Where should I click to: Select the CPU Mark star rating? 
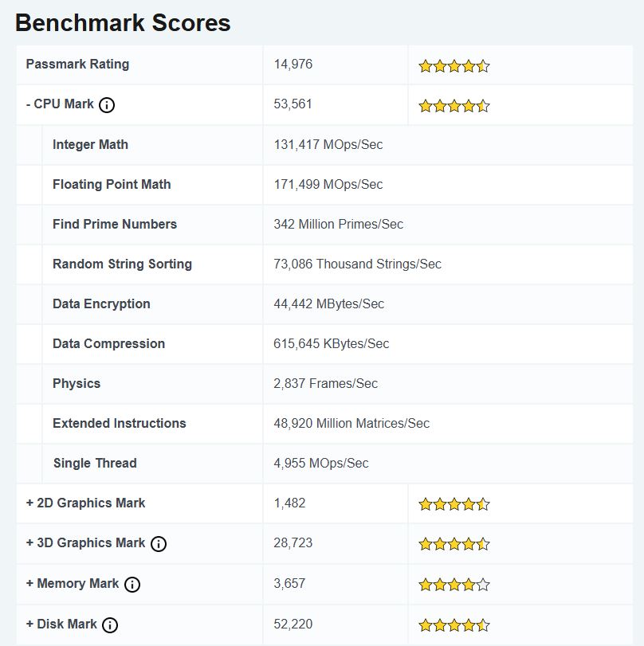454,105
